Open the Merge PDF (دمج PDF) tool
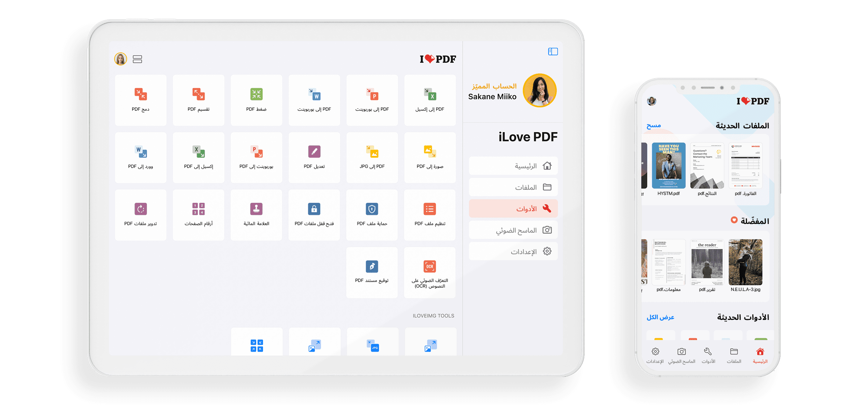The width and height of the screenshot is (868, 414). (x=141, y=100)
